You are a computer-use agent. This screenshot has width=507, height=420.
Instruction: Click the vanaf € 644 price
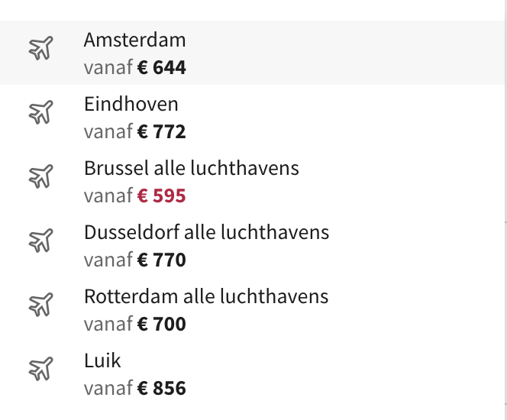[135, 67]
